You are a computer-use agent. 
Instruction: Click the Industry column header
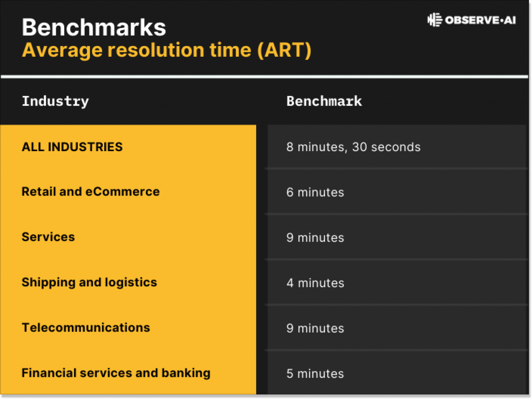pyautogui.click(x=55, y=101)
